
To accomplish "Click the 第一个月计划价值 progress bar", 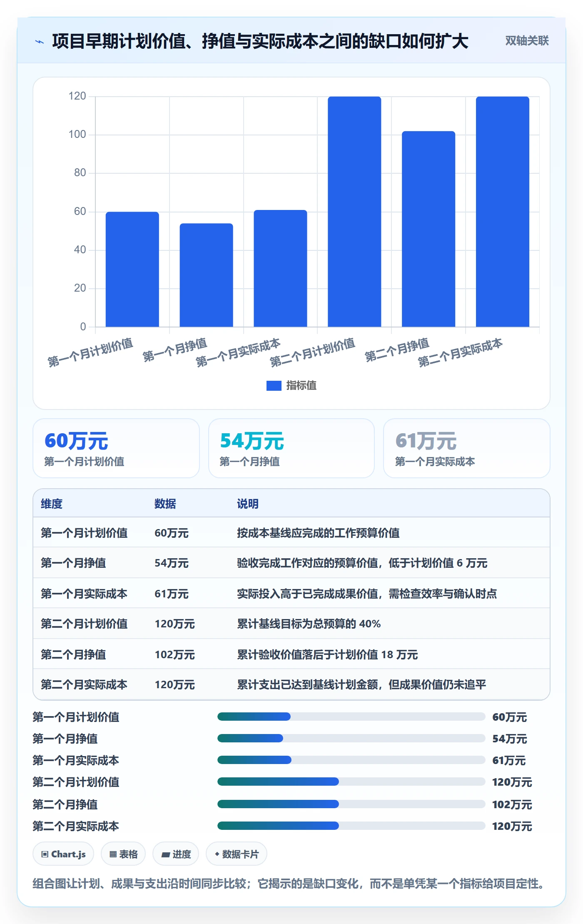I will click(351, 717).
